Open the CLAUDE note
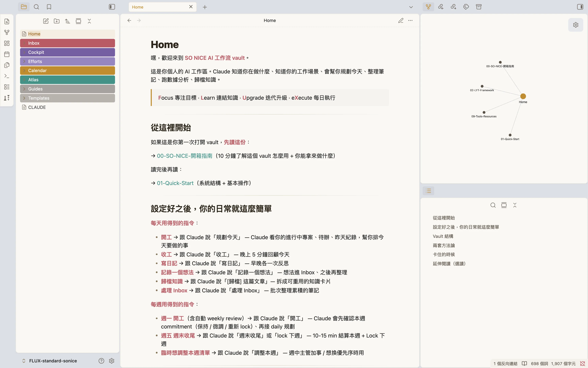Screen dimensions: 588x368 coord(68,107)
